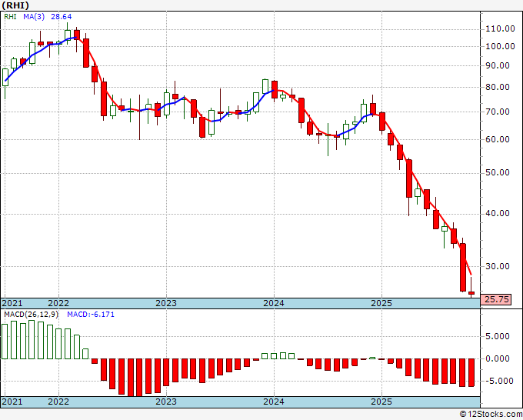Click the 110.00 price axis label
Image resolution: width=523 pixels, height=420 pixels.
tap(501, 28)
